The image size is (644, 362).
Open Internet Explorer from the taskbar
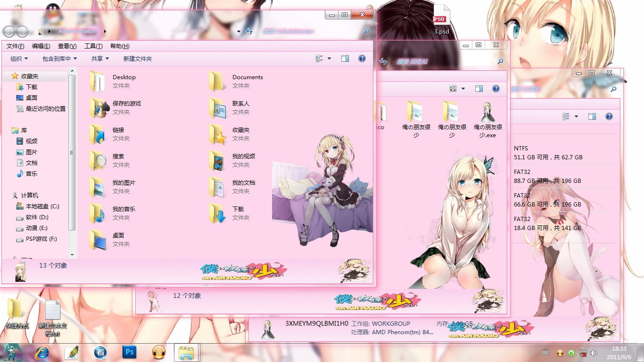point(42,352)
